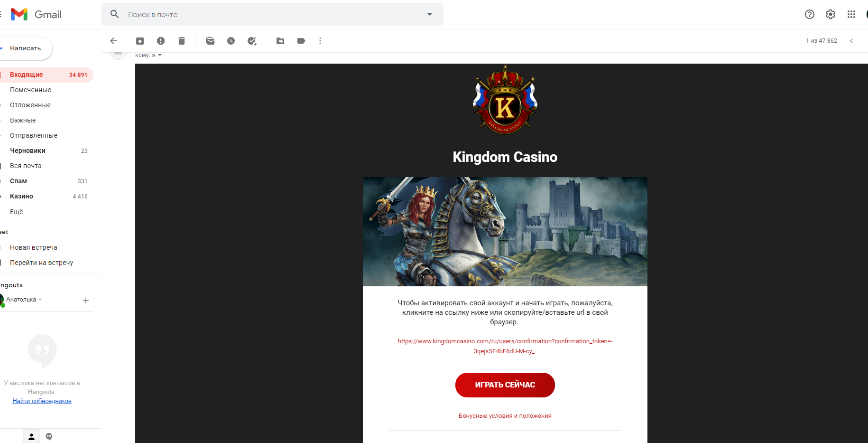Open more actions three-dot menu
This screenshot has width=868, height=443.
pos(320,41)
